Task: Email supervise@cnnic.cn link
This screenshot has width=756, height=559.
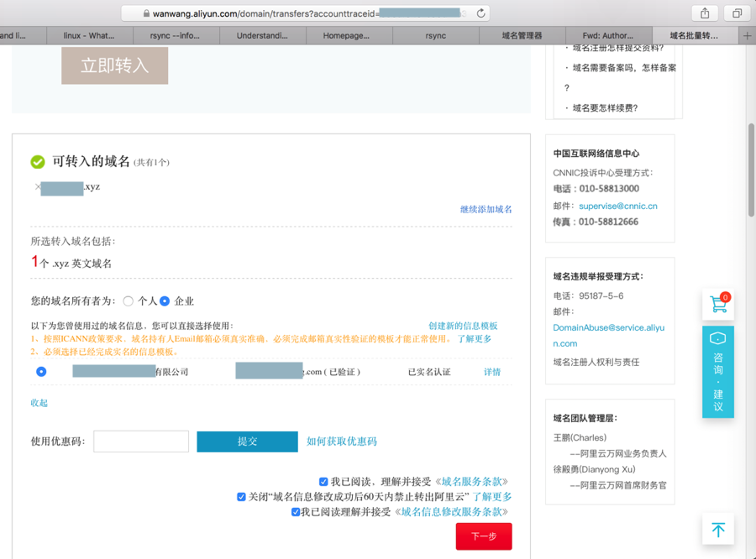Action: 618,206
